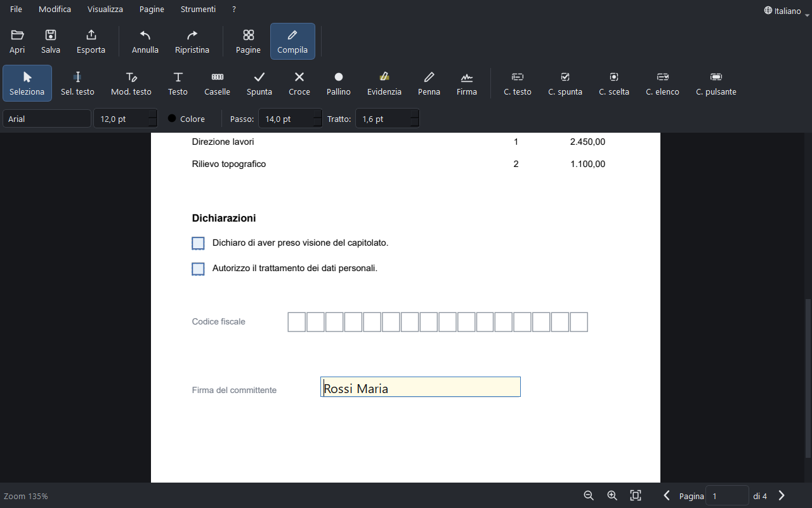This screenshot has width=812, height=508.
Task: Open the Pagine view
Action: click(x=248, y=41)
